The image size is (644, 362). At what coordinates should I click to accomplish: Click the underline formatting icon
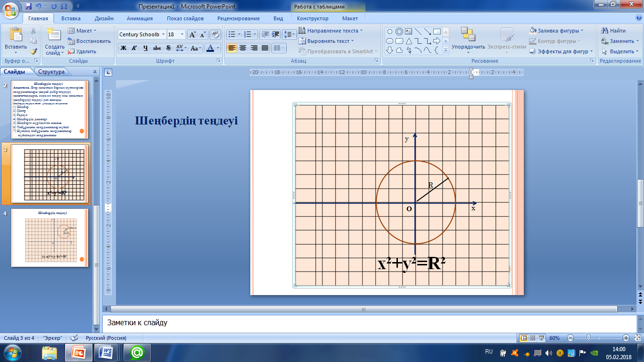[x=146, y=48]
